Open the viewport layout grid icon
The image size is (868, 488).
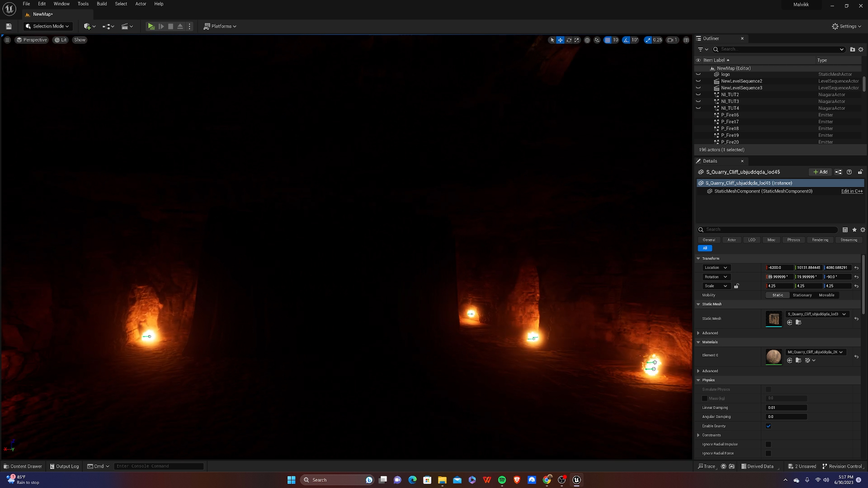tap(686, 40)
